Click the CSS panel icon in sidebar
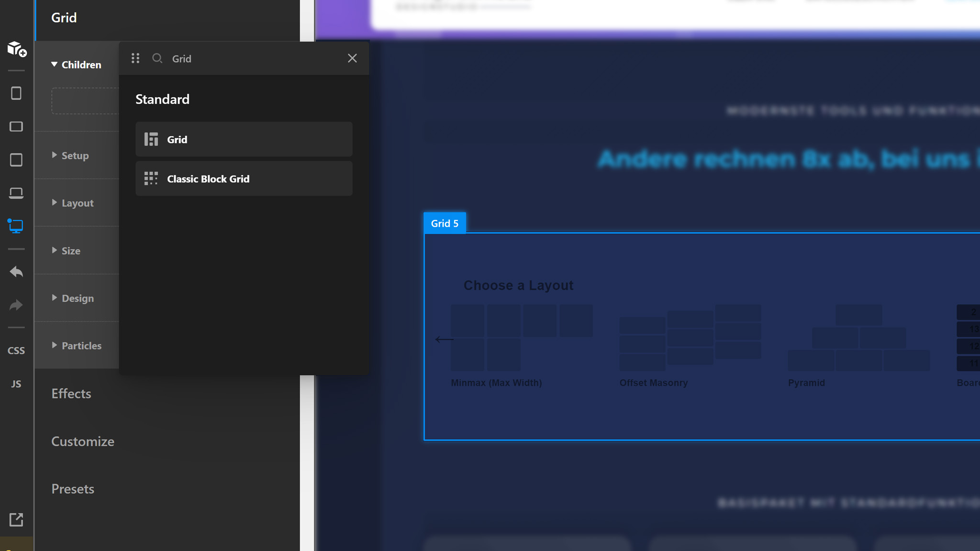This screenshot has height=551, width=980. pos(16,350)
